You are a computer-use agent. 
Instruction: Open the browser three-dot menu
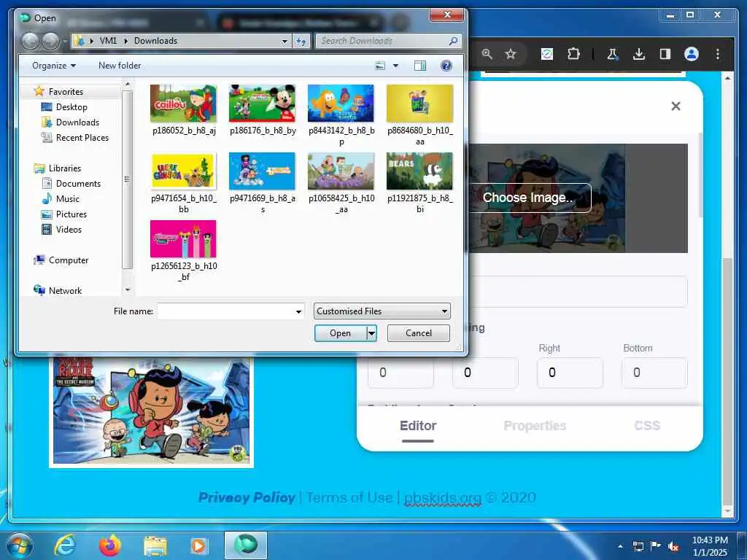pos(718,54)
